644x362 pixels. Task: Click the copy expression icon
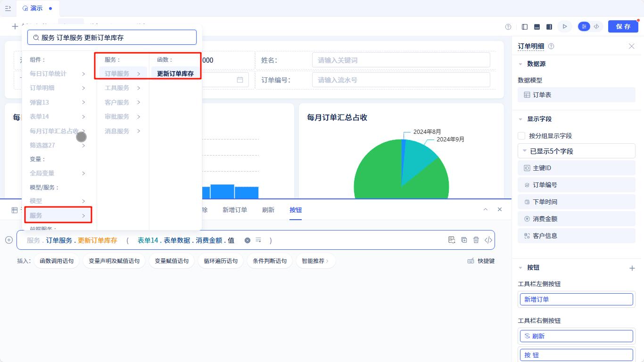tap(464, 240)
